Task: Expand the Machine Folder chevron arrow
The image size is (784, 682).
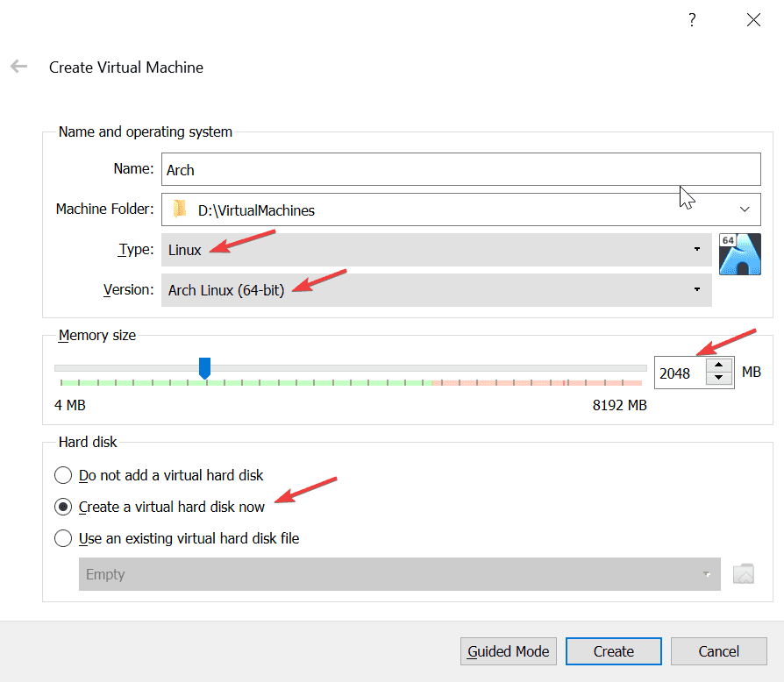Action: pyautogui.click(x=745, y=210)
